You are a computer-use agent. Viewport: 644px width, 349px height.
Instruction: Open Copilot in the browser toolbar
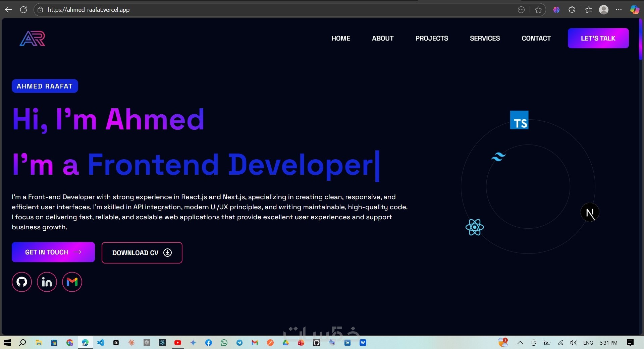point(635,10)
